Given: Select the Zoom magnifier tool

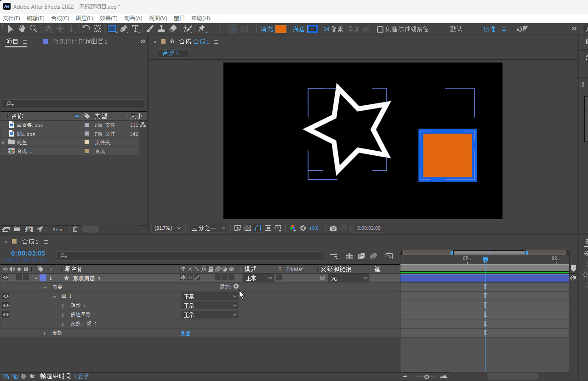Looking at the screenshot, I should pyautogui.click(x=33, y=29).
